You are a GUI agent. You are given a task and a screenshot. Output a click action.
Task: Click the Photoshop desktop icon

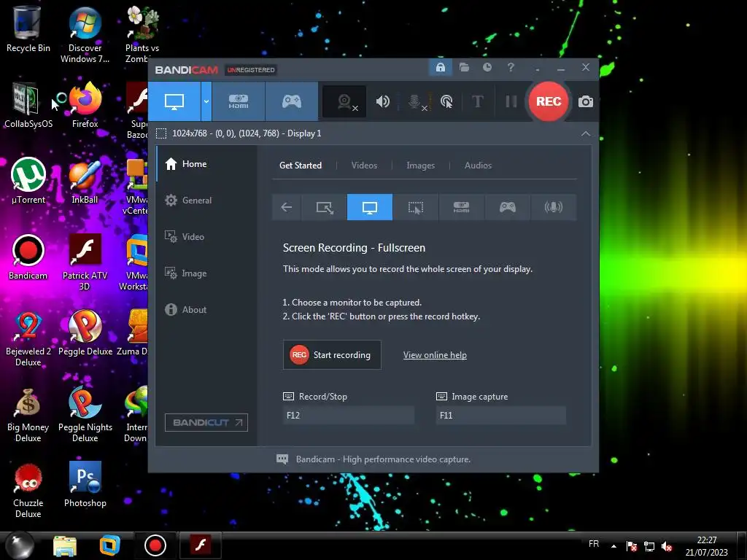85,485
